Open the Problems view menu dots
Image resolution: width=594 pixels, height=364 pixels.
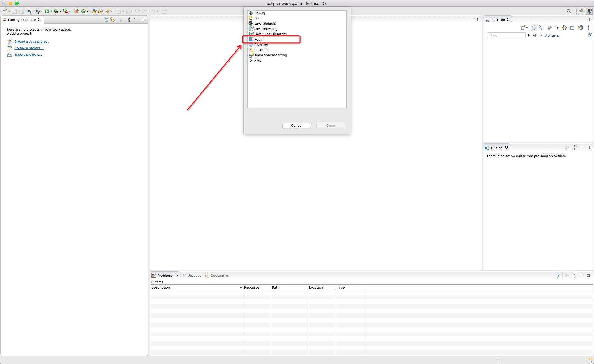pyautogui.click(x=575, y=275)
